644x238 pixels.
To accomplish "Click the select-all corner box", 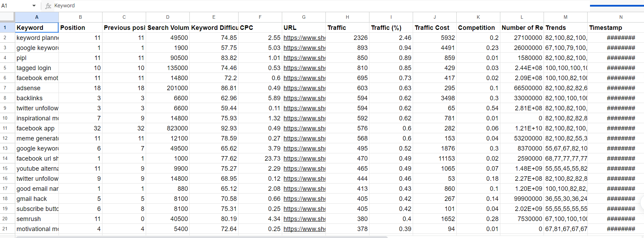I will pos(7,17).
